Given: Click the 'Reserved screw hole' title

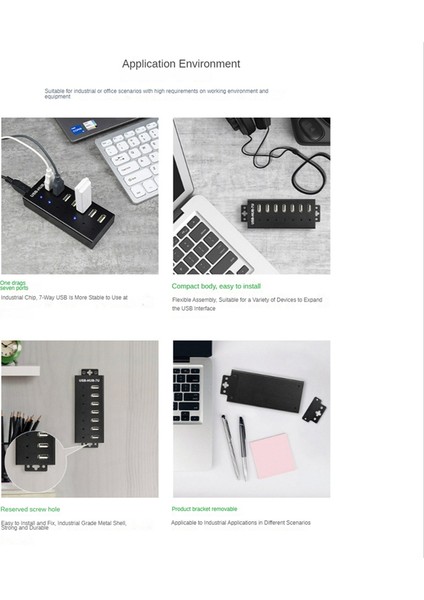Looking at the screenshot, I should 30,509.
